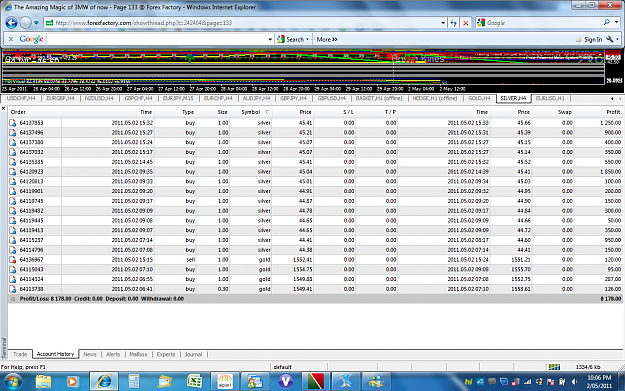
Task: Click order icon for 64113738
Action: click(x=13, y=289)
